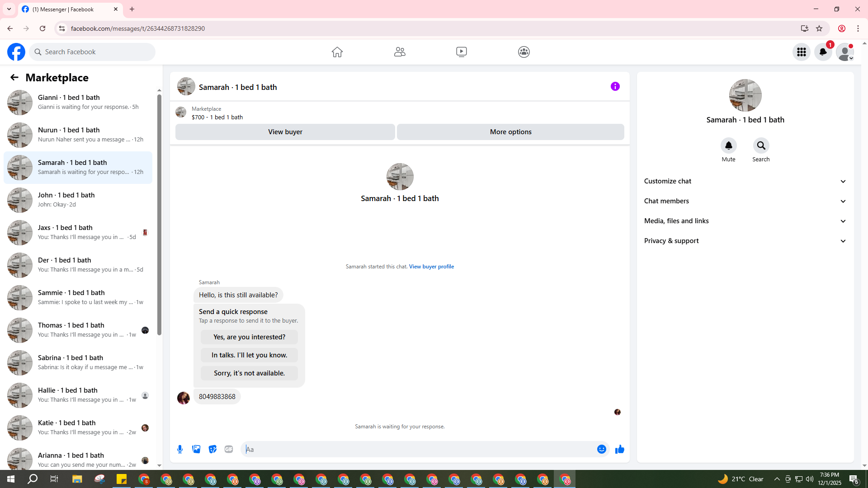Search in conversation with magnifier icon

761,145
